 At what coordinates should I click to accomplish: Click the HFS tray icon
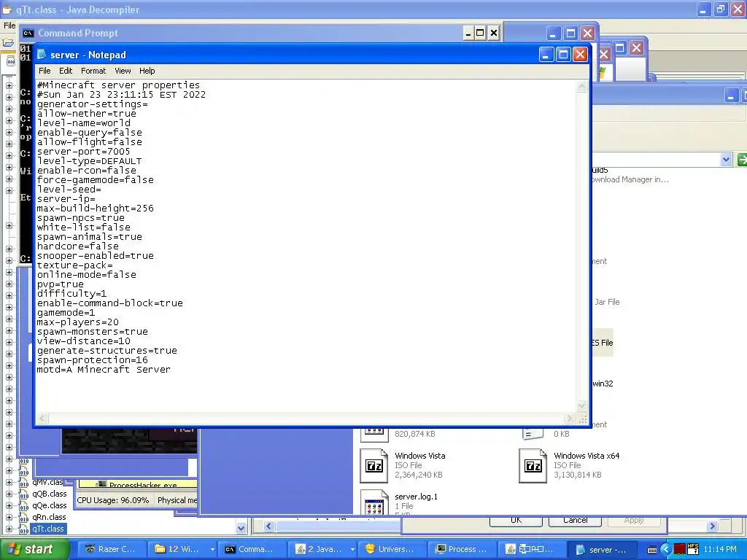693,549
